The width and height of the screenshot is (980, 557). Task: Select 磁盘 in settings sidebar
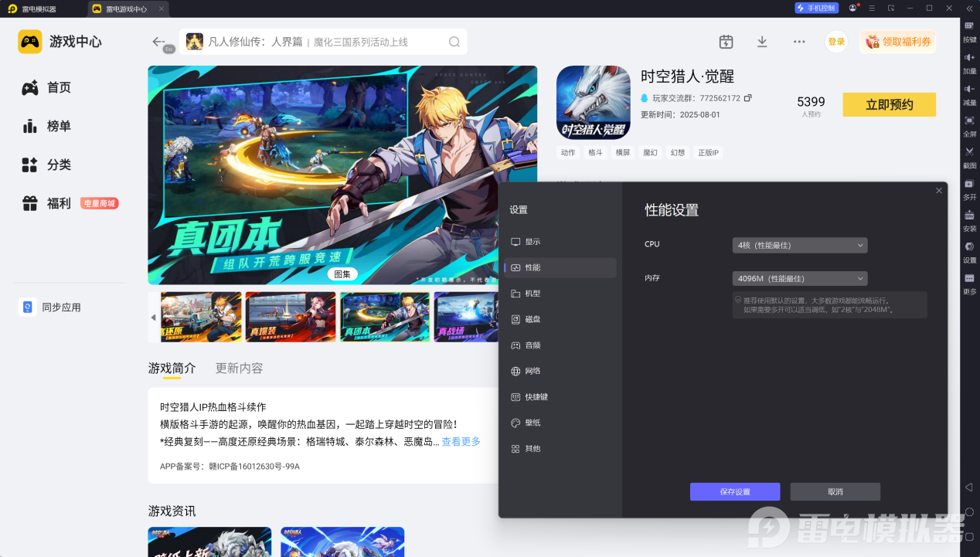point(560,319)
